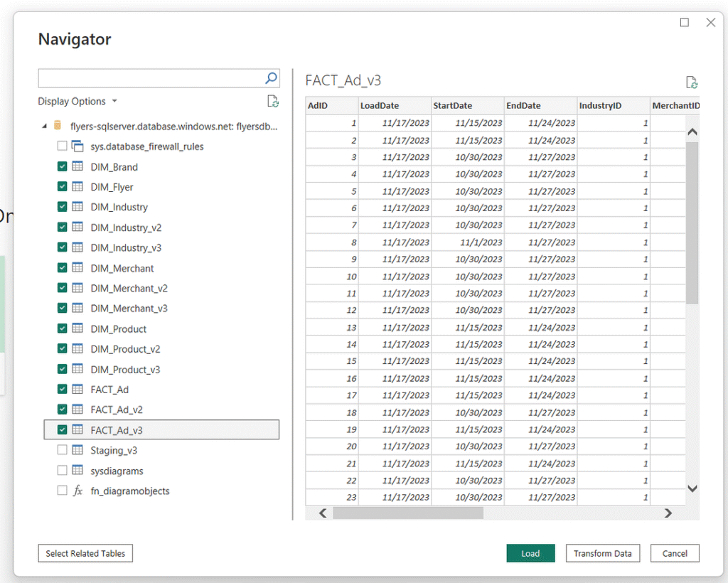The image size is (728, 583).
Task: Select the FACT_Ad_v2 table row
Action: (x=161, y=410)
